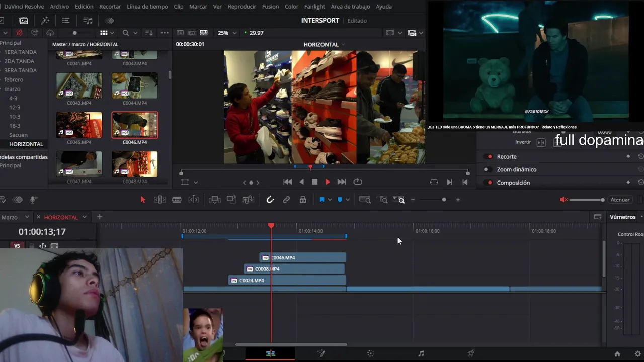Toggle the Composición section on/off
644x362 pixels.
pos(488,183)
